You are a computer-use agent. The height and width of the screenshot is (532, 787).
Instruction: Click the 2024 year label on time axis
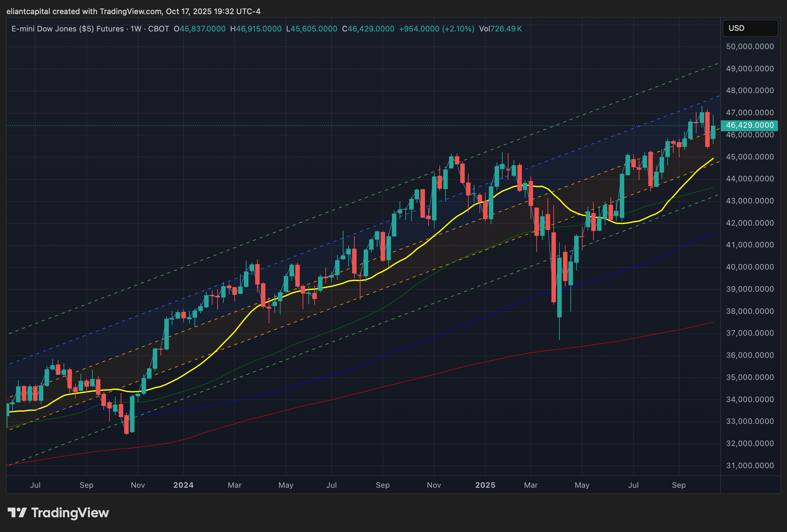pyautogui.click(x=183, y=485)
